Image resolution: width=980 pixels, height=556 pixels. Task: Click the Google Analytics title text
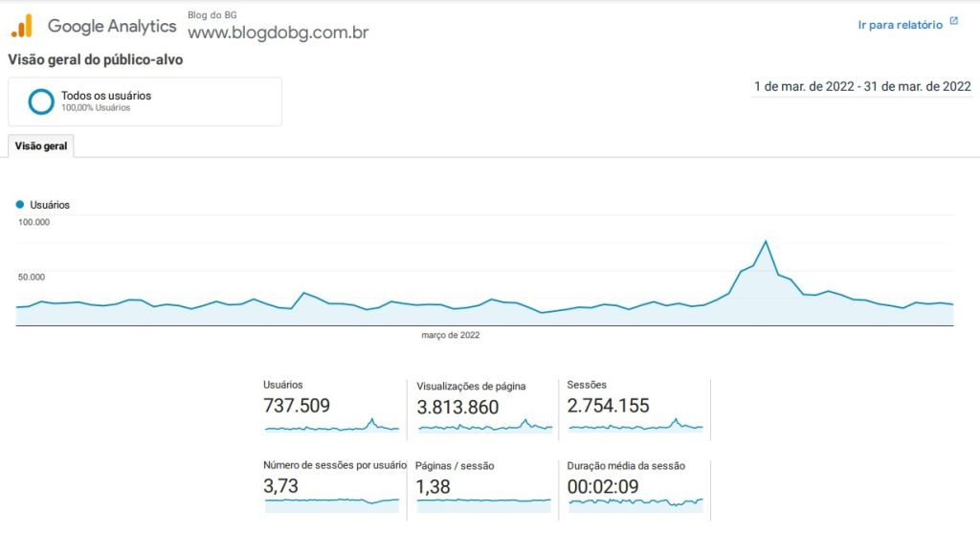pyautogui.click(x=113, y=26)
